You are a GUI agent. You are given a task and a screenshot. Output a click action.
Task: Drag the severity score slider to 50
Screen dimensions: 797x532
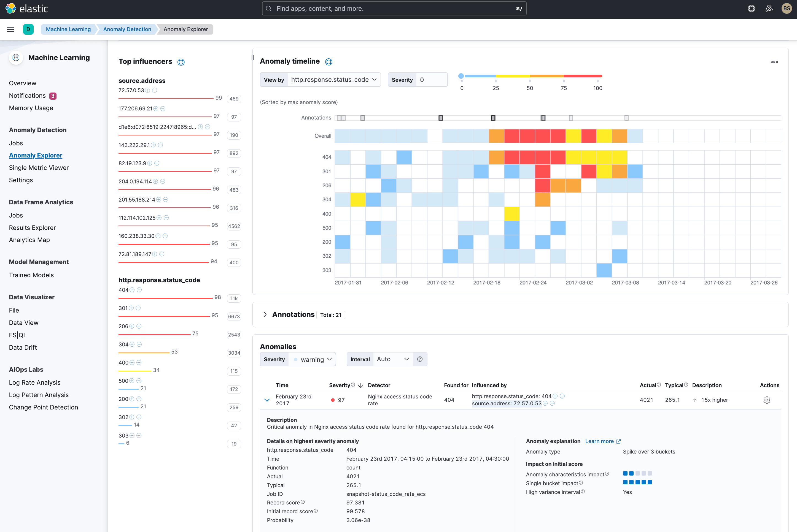pos(531,75)
